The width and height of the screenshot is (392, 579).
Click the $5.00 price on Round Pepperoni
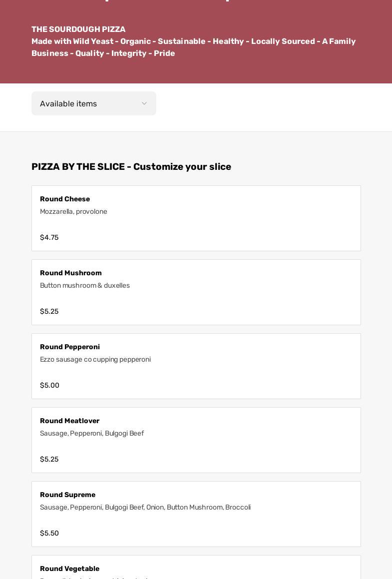coord(49,385)
